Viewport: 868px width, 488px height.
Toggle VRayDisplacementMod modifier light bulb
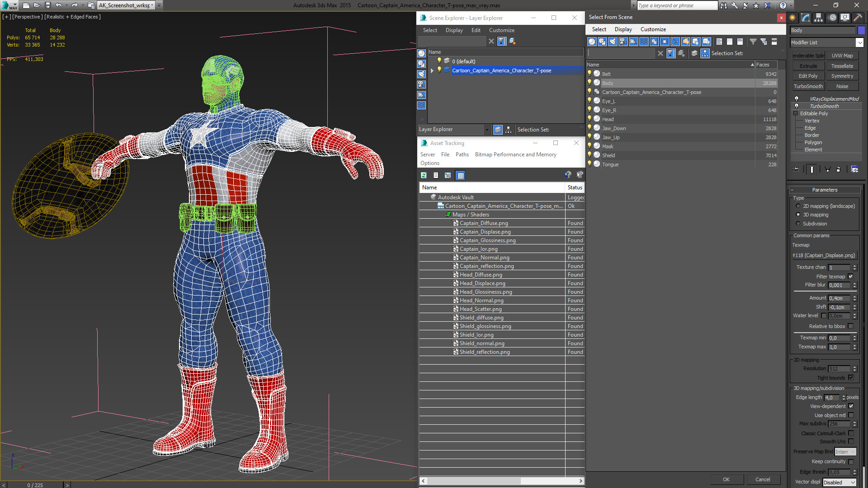coord(797,99)
